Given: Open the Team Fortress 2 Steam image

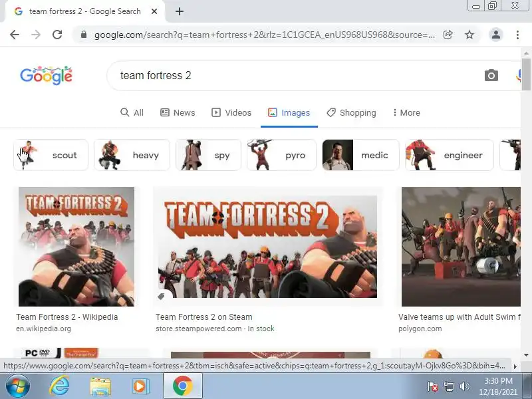Looking at the screenshot, I should tap(268, 247).
